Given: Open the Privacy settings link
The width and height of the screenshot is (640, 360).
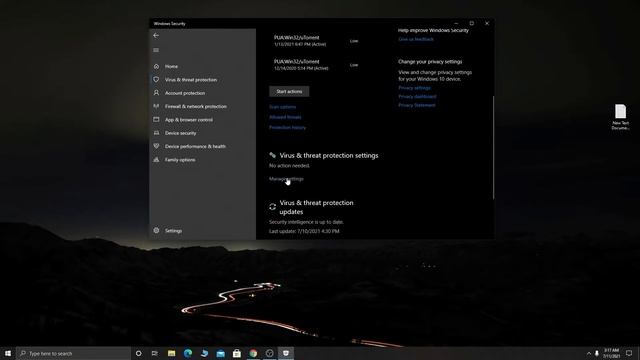Looking at the screenshot, I should coord(414,88).
